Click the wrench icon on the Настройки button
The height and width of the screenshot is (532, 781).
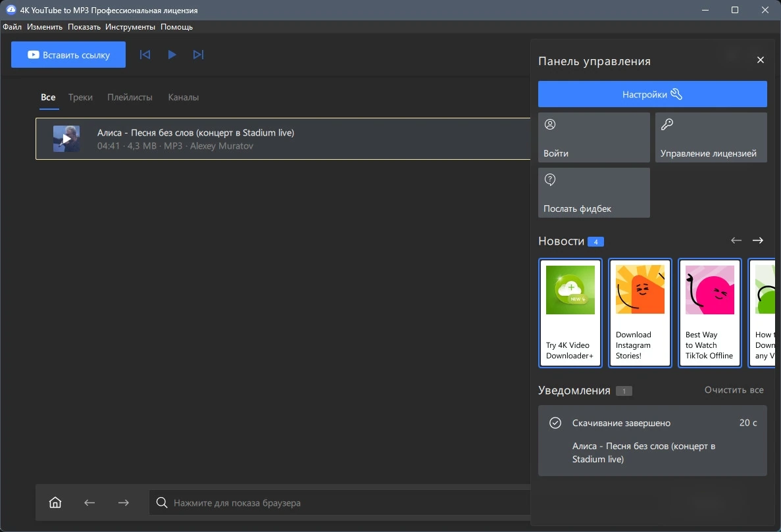[676, 94]
